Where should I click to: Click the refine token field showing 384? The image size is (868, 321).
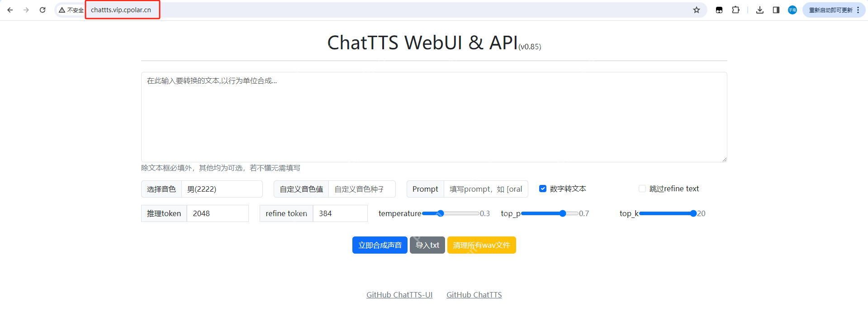click(340, 213)
